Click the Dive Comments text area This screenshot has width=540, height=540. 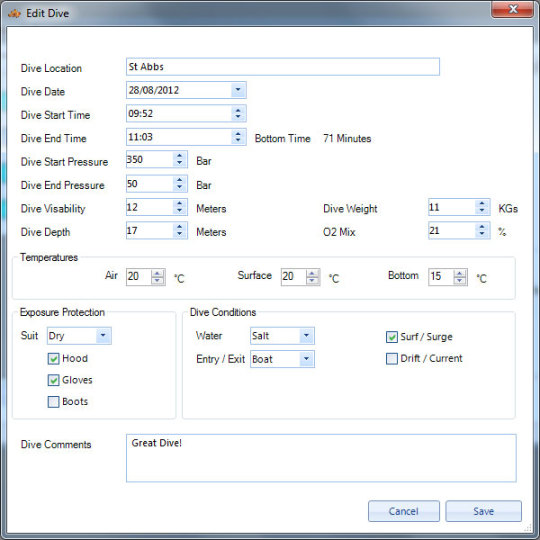pyautogui.click(x=321, y=458)
